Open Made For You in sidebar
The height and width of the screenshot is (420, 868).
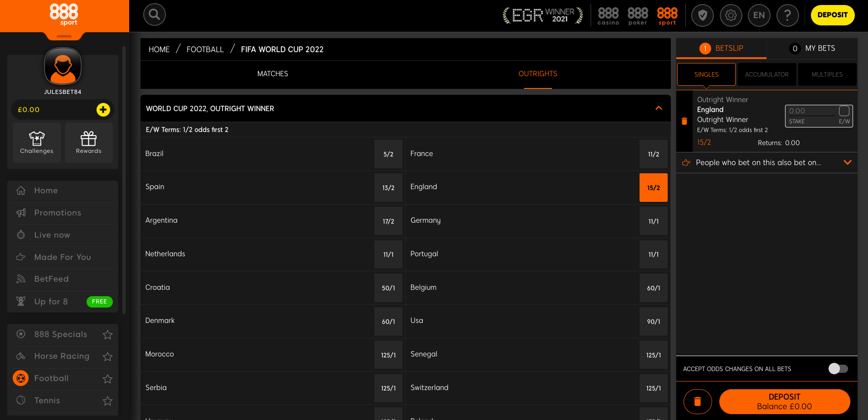coord(63,258)
